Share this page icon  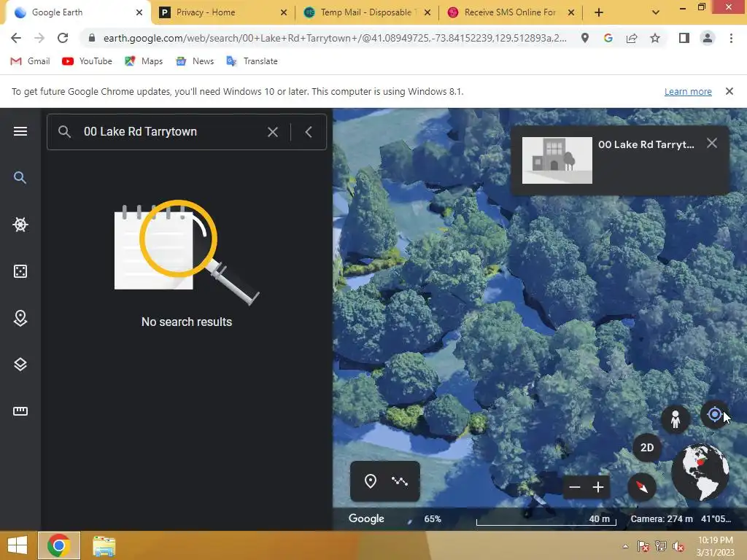(x=632, y=38)
